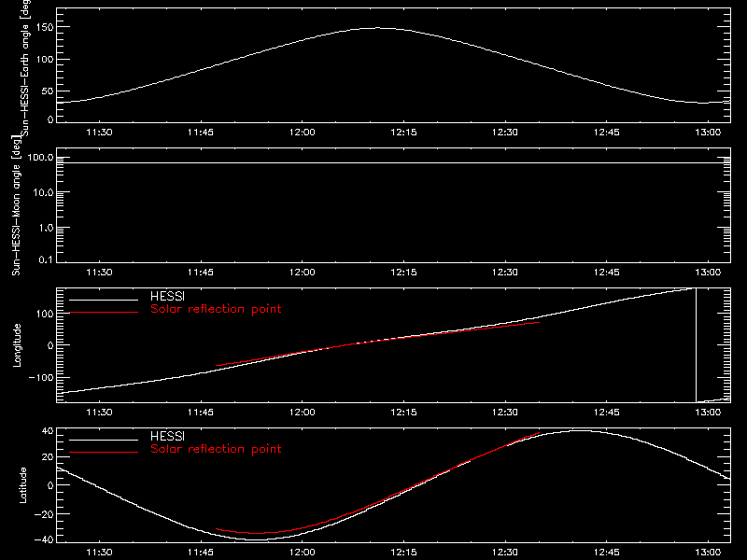The height and width of the screenshot is (560, 747).
Task: Click 12:15 tick under Latitude panel
Action: 403,553
